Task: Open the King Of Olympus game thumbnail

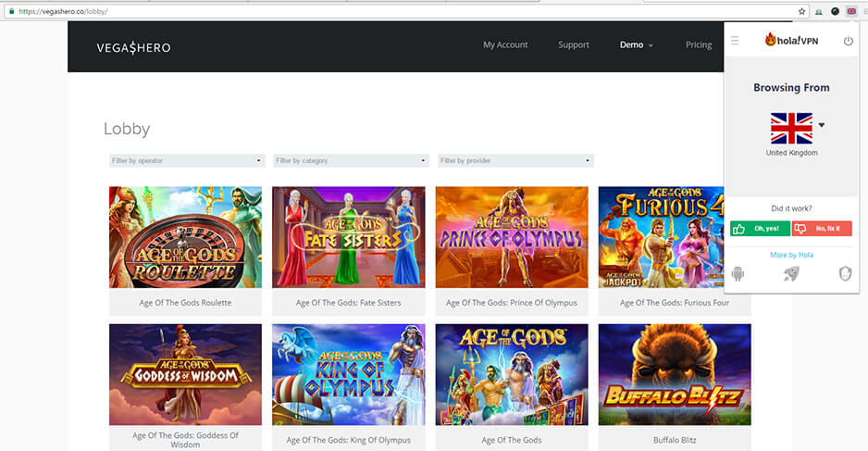Action: 349,374
